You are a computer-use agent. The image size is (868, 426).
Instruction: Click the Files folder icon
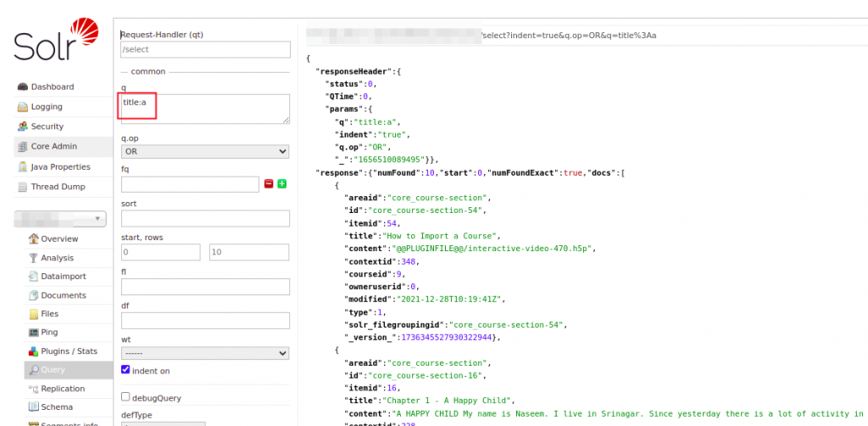click(33, 314)
